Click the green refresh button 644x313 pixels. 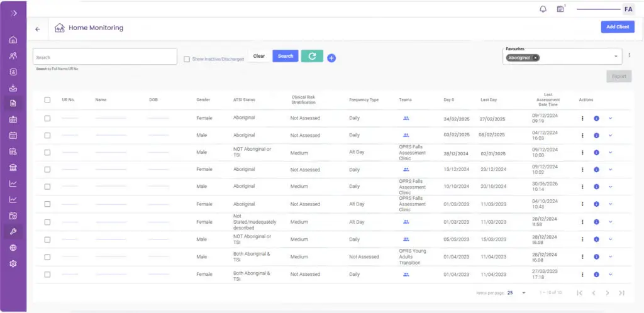click(312, 56)
